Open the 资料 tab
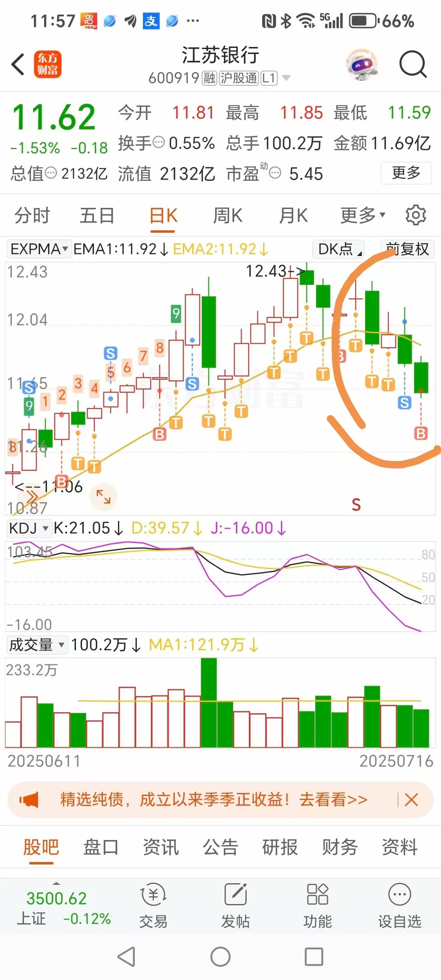 (399, 847)
